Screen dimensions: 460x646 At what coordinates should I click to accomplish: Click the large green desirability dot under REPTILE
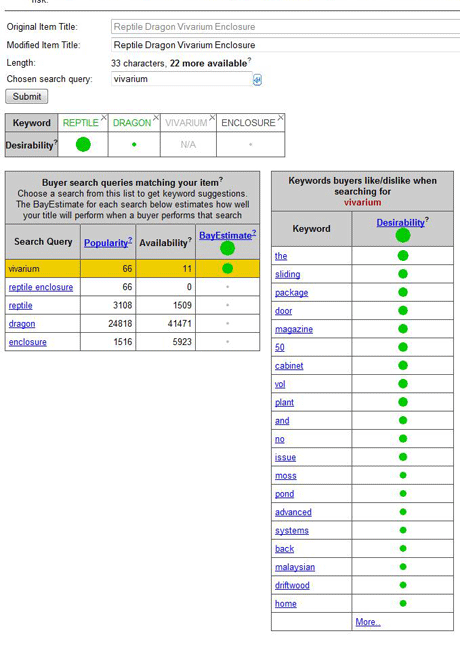pyautogui.click(x=83, y=145)
